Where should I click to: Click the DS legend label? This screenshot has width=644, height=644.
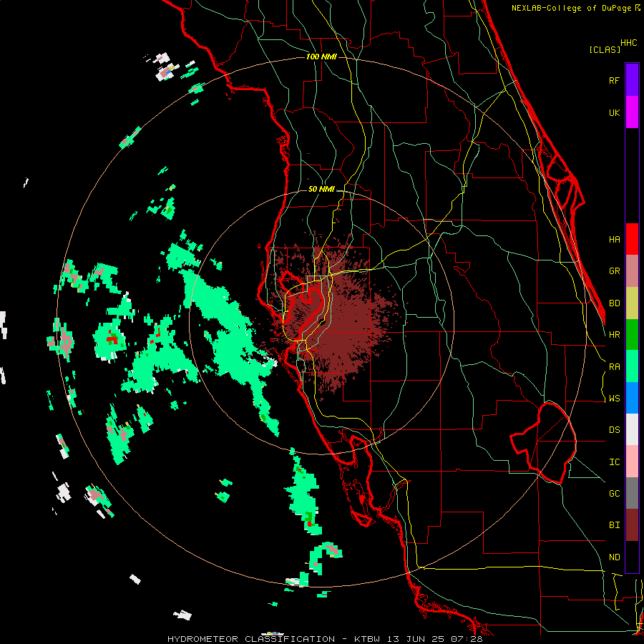614,430
